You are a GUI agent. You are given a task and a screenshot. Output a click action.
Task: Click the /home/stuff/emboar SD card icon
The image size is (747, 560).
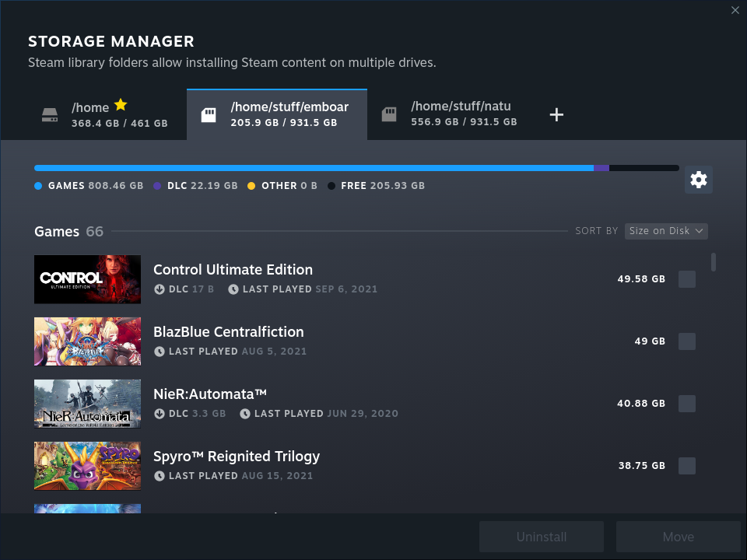coord(209,115)
